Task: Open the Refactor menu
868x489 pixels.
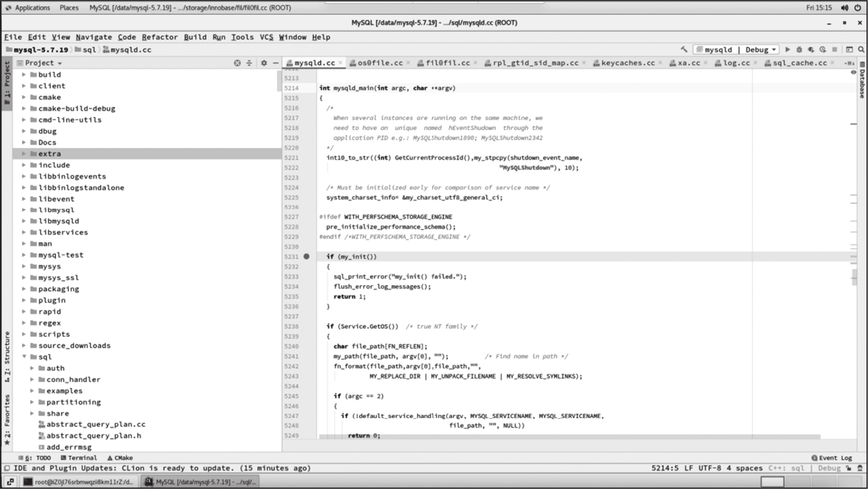Action: [159, 37]
